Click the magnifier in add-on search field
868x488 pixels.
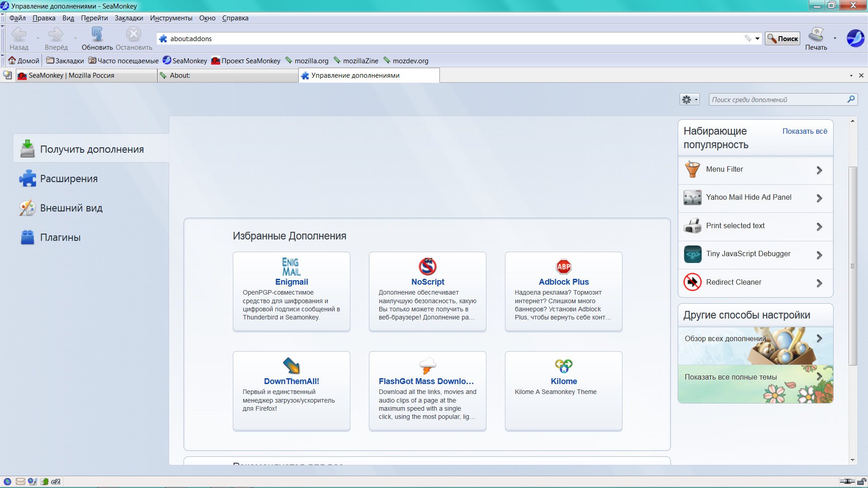click(x=851, y=99)
